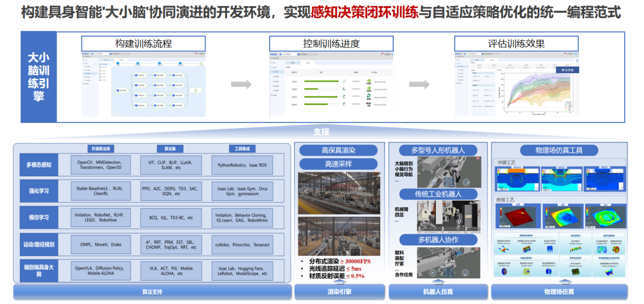Click the 物理场仿真工具 pill button
This screenshot has height=304, width=644.
point(559,150)
